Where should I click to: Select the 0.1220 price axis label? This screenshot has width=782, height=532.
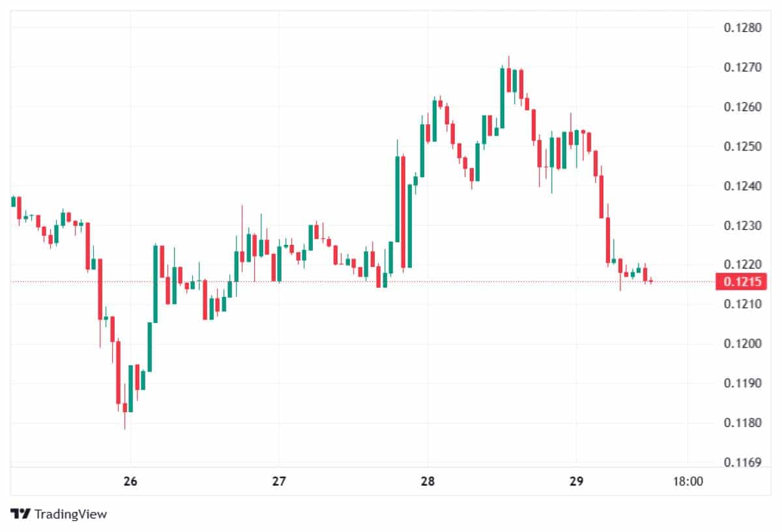tap(742, 265)
